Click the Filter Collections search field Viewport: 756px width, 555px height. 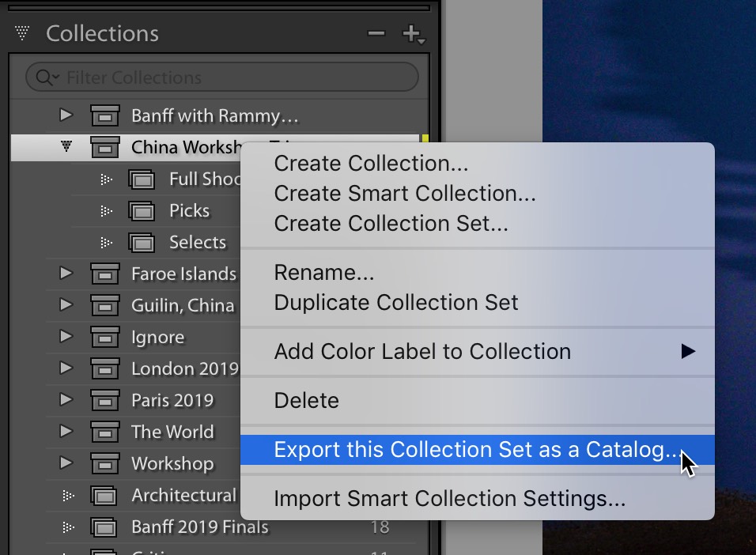tap(221, 77)
